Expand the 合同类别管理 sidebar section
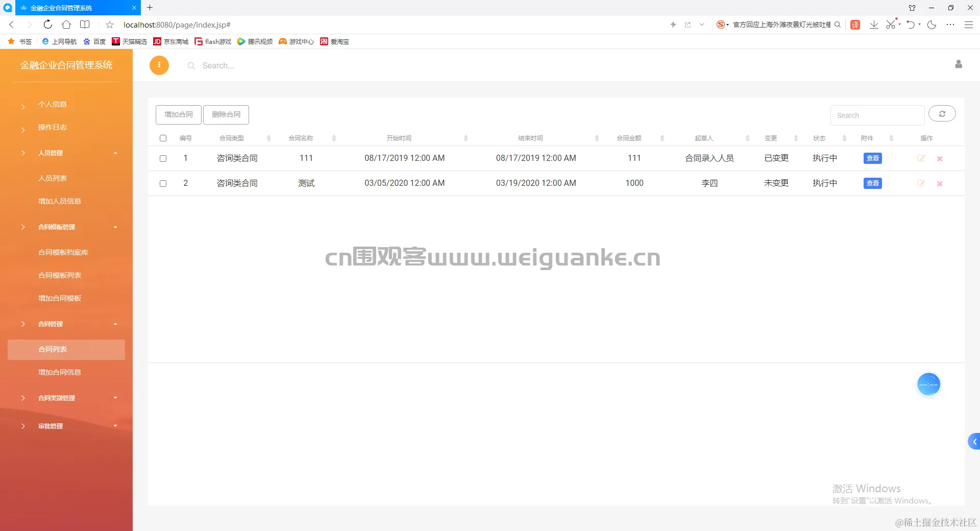980x531 pixels. 66,398
